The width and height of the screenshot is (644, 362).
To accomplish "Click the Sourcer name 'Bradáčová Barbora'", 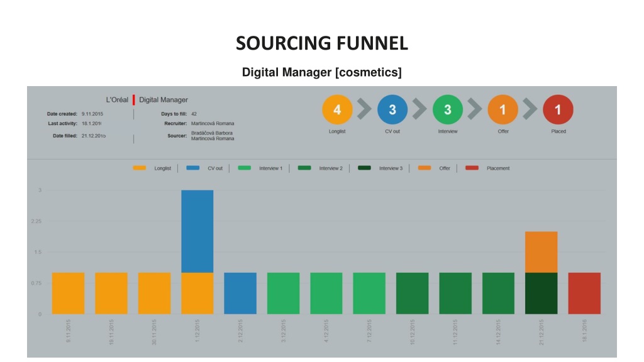I will [212, 133].
